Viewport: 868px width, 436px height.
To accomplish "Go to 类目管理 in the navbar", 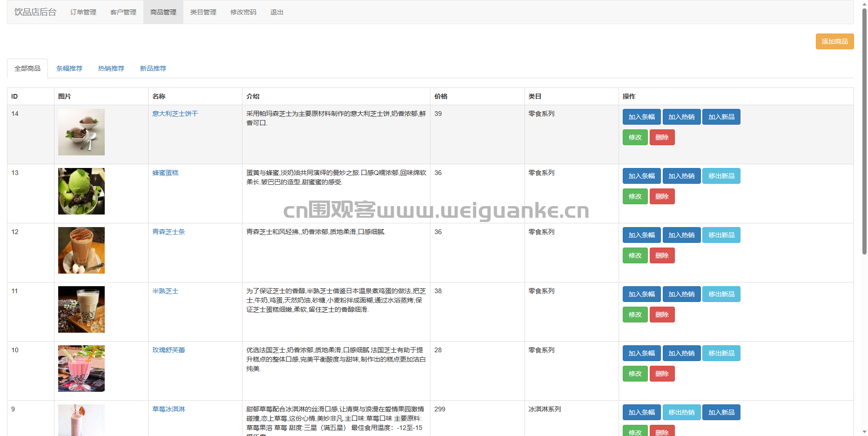I will point(203,12).
